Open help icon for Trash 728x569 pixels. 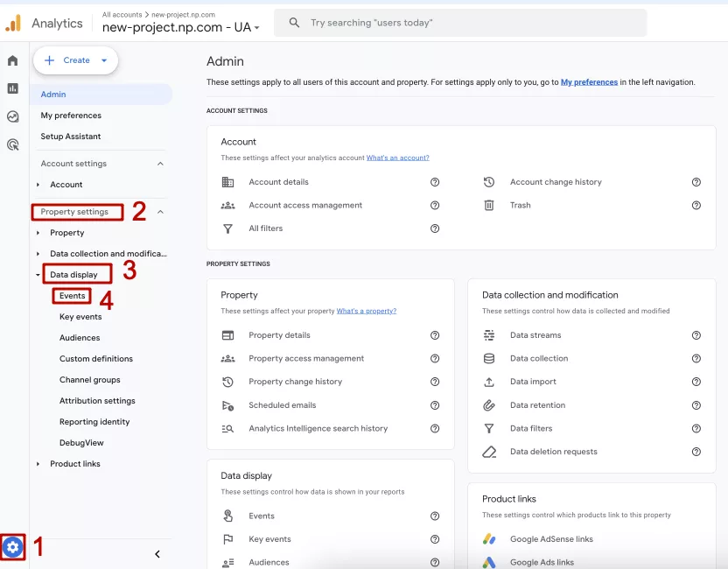tap(696, 206)
